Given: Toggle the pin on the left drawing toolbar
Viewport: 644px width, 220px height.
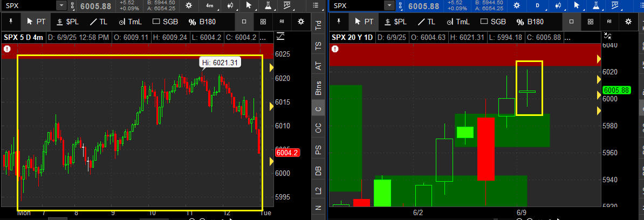Looking at the screenshot, I should click(11, 22).
